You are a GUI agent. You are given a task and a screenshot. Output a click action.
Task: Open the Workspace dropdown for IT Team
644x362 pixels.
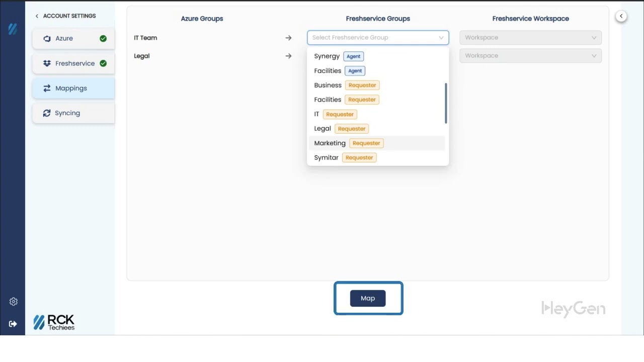tap(530, 37)
